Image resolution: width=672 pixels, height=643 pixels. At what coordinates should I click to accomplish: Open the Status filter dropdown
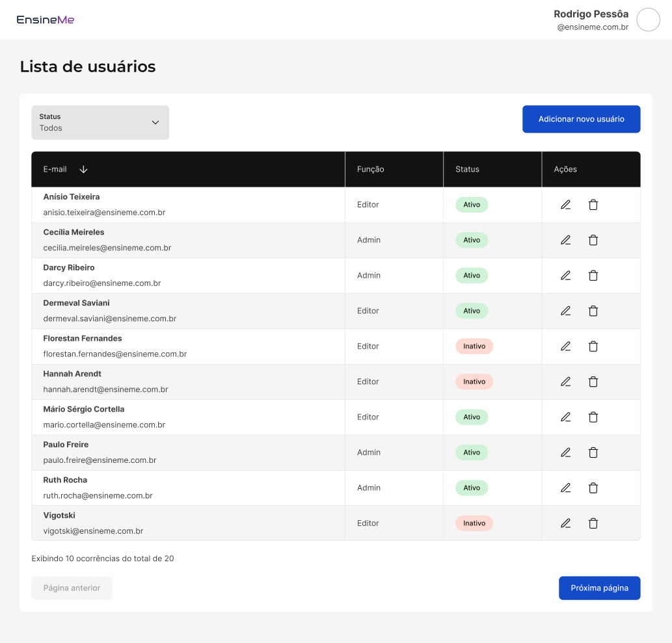click(100, 122)
